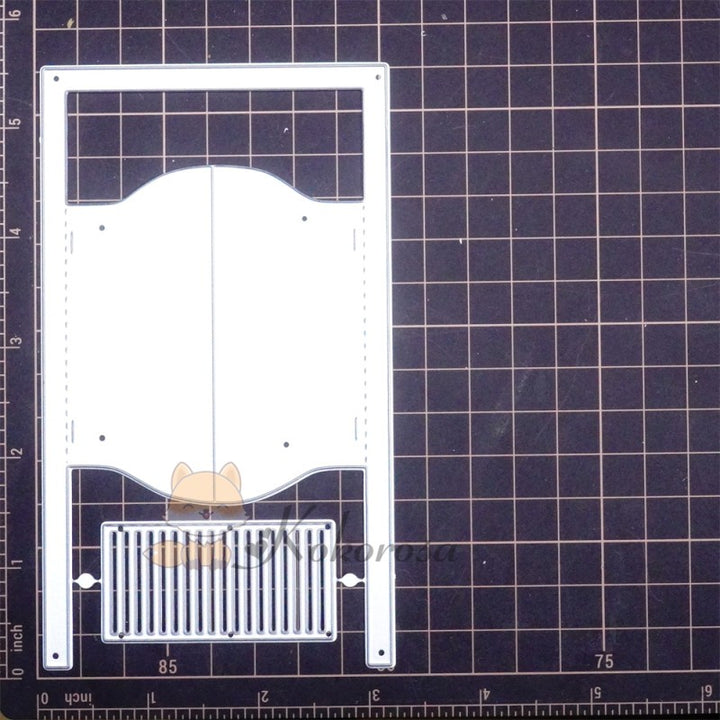Screen dimensions: 720x720
Task: Select the left saloon door panel
Action: [140, 330]
